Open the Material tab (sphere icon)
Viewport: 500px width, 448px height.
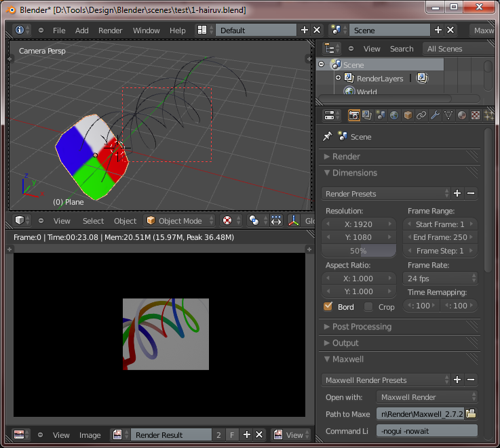(462, 115)
